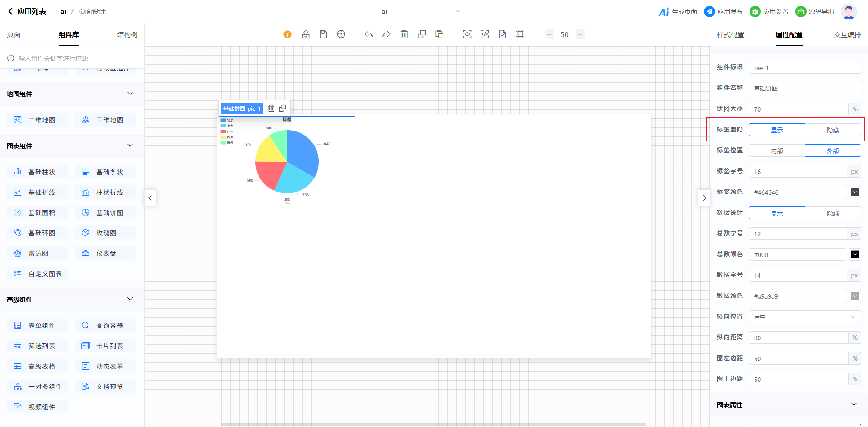
Task: Click the paste icon in the toolbar
Action: point(439,34)
